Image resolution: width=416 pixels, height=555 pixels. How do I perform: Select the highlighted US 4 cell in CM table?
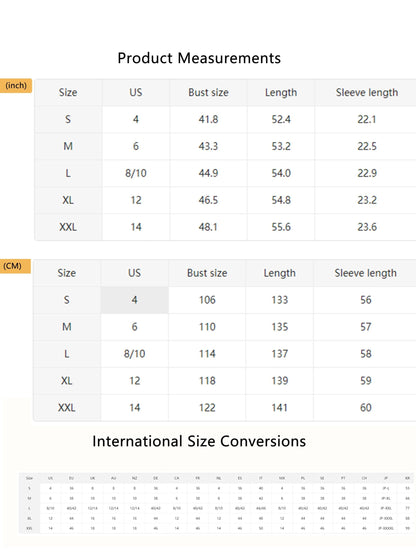[x=135, y=300]
